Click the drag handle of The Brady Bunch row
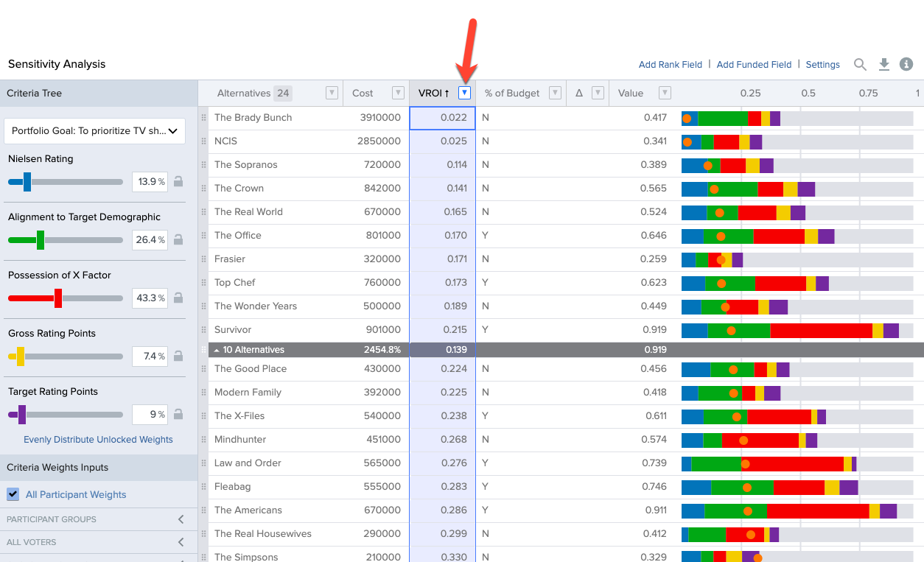Viewport: 924px width, 562px height. pyautogui.click(x=203, y=118)
